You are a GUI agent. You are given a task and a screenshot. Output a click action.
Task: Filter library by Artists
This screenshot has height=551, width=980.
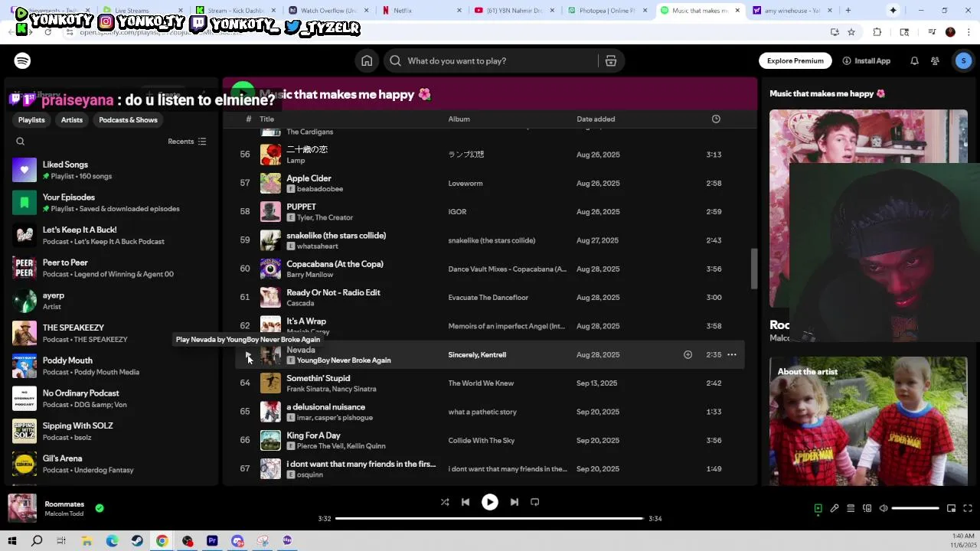(x=72, y=120)
